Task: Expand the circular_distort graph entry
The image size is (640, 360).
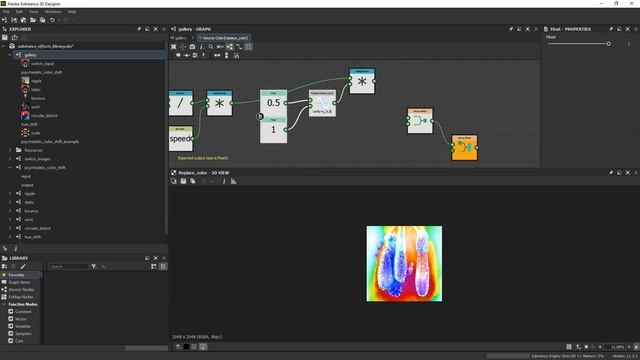Action: [10, 228]
